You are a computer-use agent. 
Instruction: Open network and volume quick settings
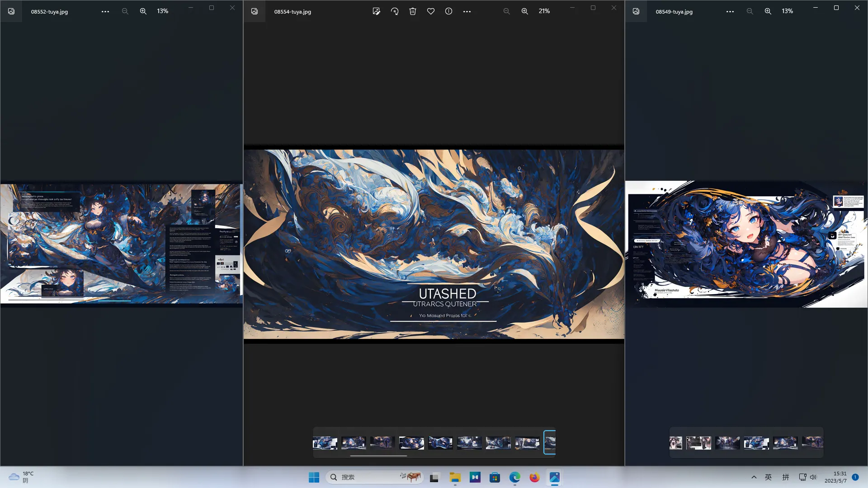(808, 477)
